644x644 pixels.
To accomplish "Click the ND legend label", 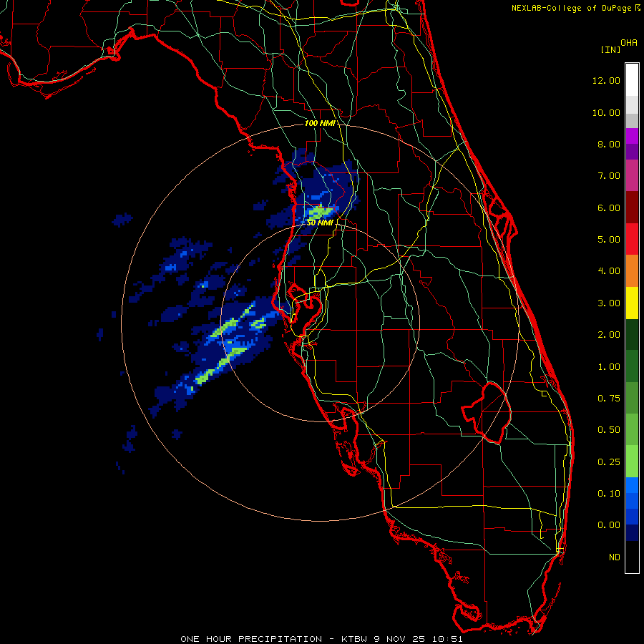I will click(615, 557).
